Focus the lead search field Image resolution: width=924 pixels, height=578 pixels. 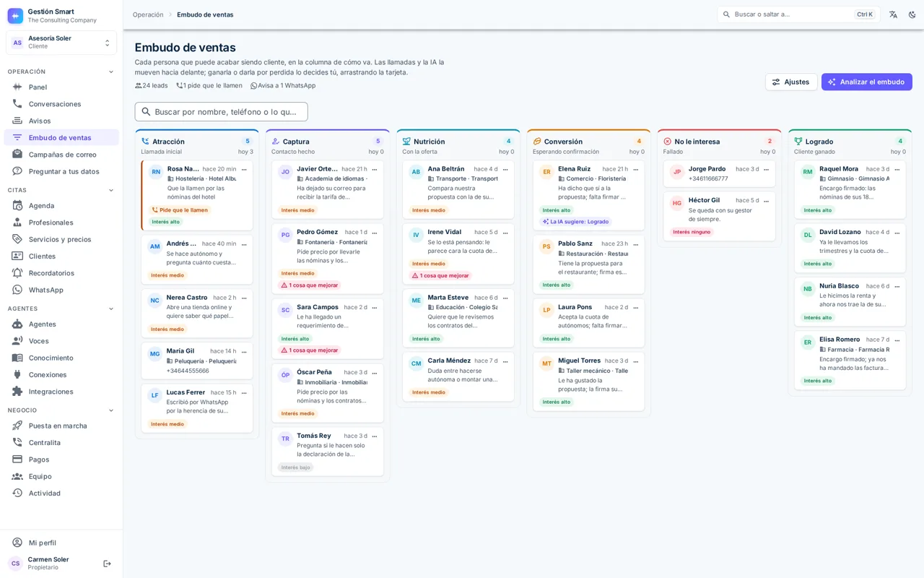click(x=221, y=112)
